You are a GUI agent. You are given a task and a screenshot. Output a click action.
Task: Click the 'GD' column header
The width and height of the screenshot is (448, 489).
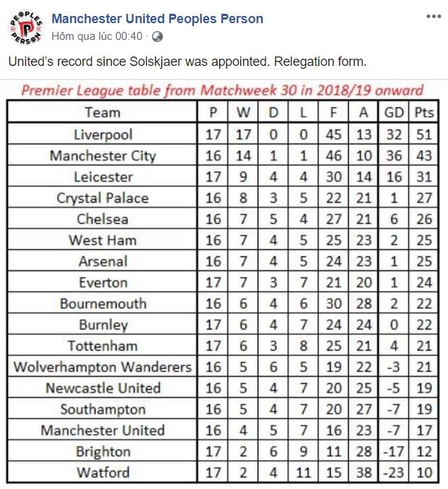[395, 112]
